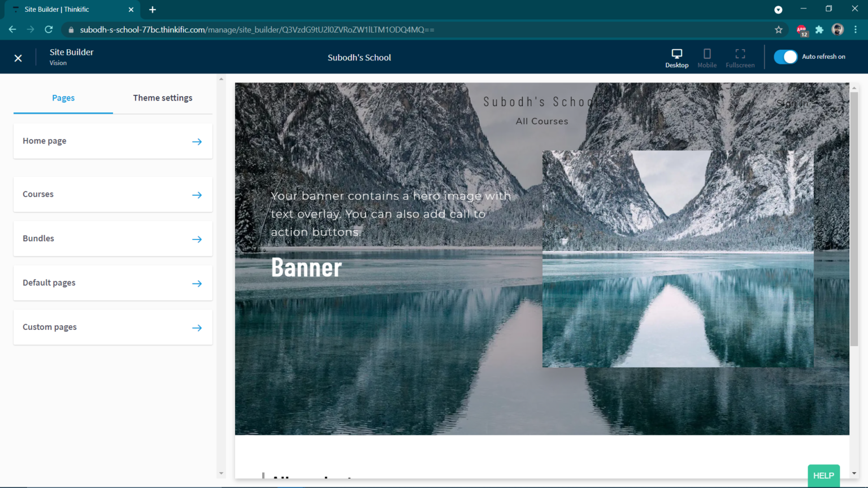Screen dimensions: 868x488
Task: Click the green HELP button
Action: tap(823, 476)
